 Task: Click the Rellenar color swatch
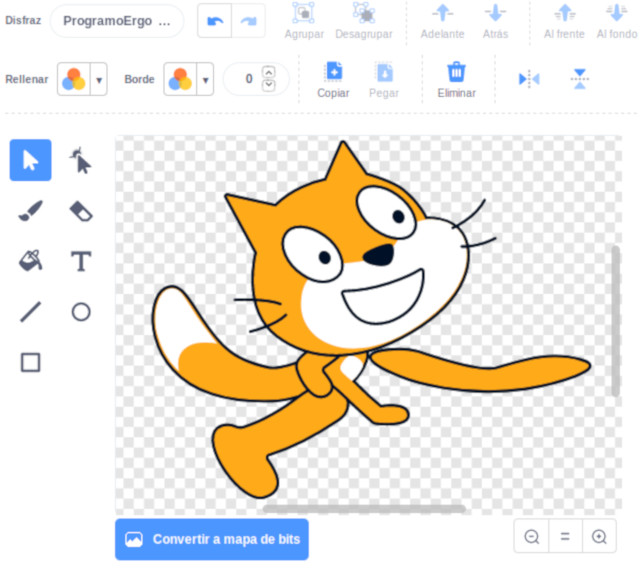pyautogui.click(x=74, y=79)
